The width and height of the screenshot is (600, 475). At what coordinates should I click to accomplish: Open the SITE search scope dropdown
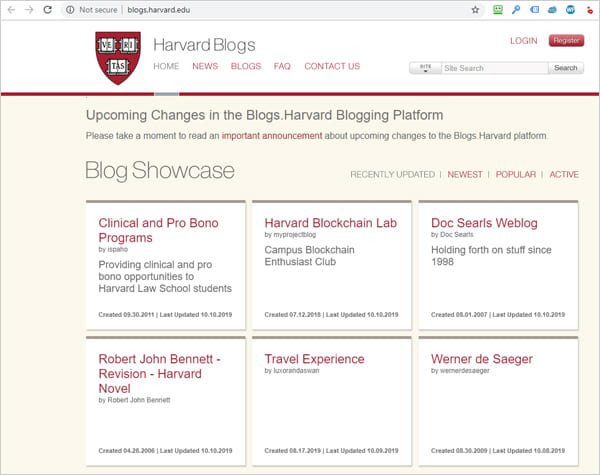425,68
